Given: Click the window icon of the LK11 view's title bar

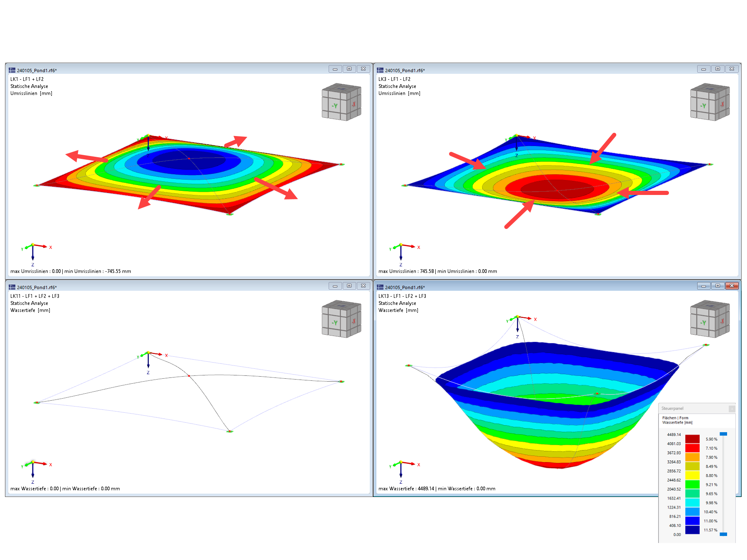Looking at the screenshot, I should [x=12, y=287].
